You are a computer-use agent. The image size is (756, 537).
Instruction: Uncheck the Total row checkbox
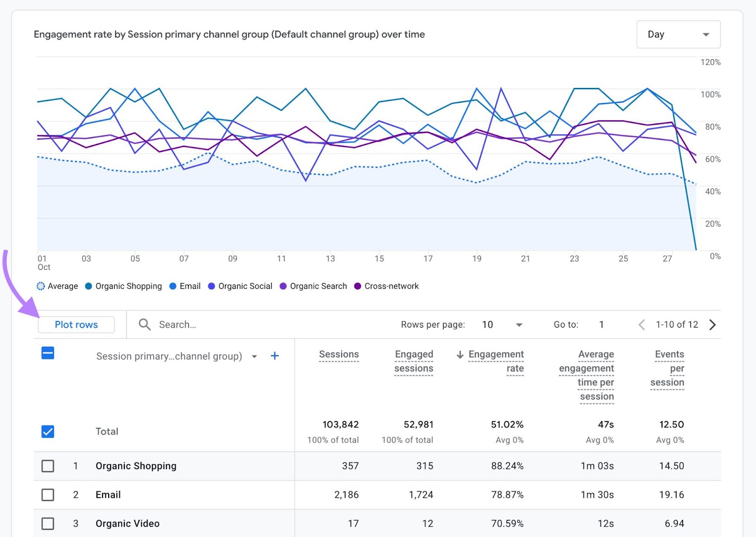point(47,431)
